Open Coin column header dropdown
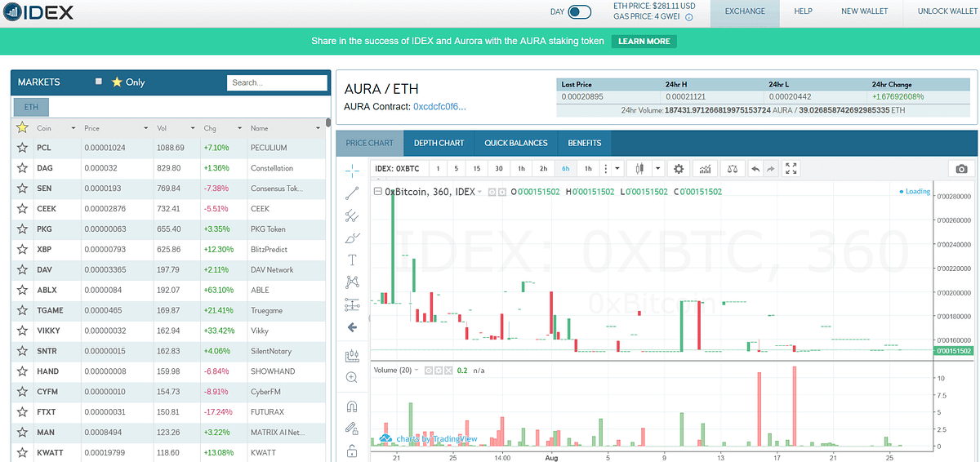 pyautogui.click(x=73, y=128)
